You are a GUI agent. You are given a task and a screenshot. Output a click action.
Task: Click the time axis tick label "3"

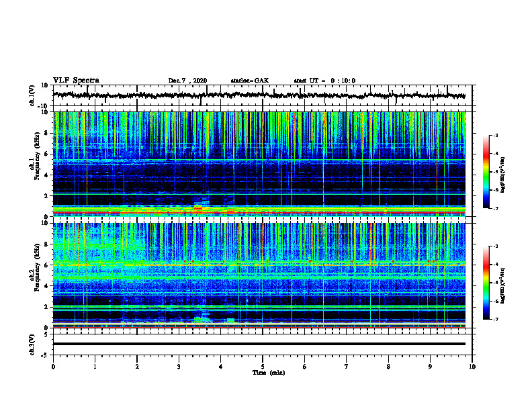(x=179, y=367)
